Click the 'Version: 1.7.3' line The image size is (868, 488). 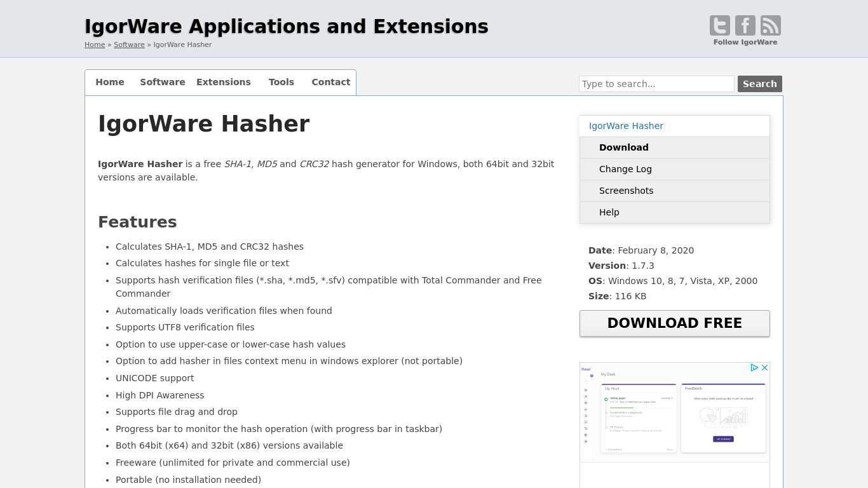pyautogui.click(x=621, y=266)
